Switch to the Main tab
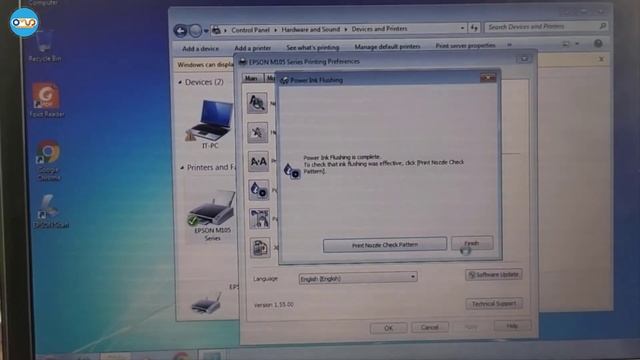This screenshot has width=640, height=360. [x=252, y=78]
